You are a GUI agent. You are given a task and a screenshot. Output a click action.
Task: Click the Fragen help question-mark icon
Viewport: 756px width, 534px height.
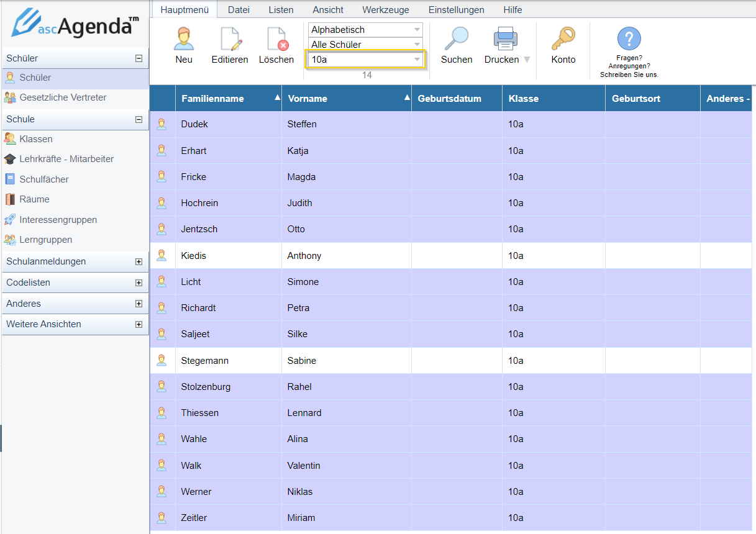[x=629, y=39]
